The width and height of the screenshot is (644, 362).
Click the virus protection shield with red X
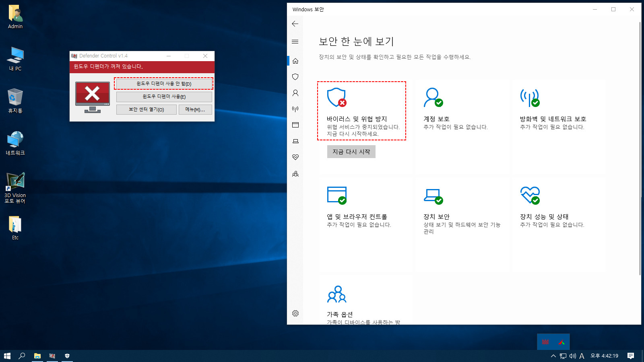[337, 97]
